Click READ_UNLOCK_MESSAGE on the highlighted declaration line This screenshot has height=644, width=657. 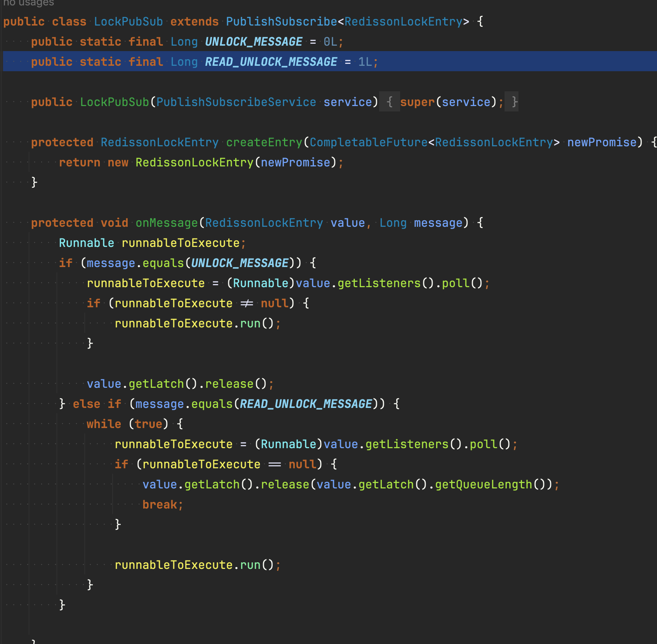(271, 62)
